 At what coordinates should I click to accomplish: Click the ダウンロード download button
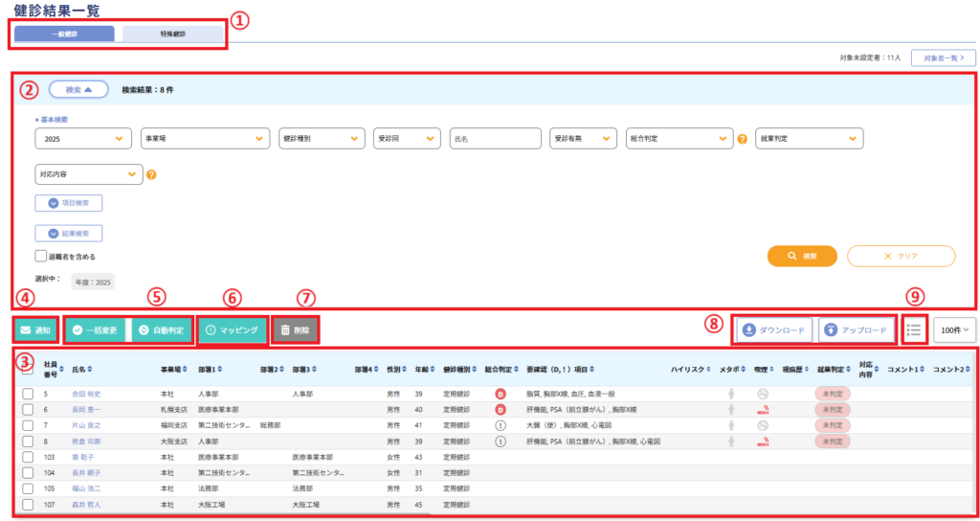coord(774,329)
